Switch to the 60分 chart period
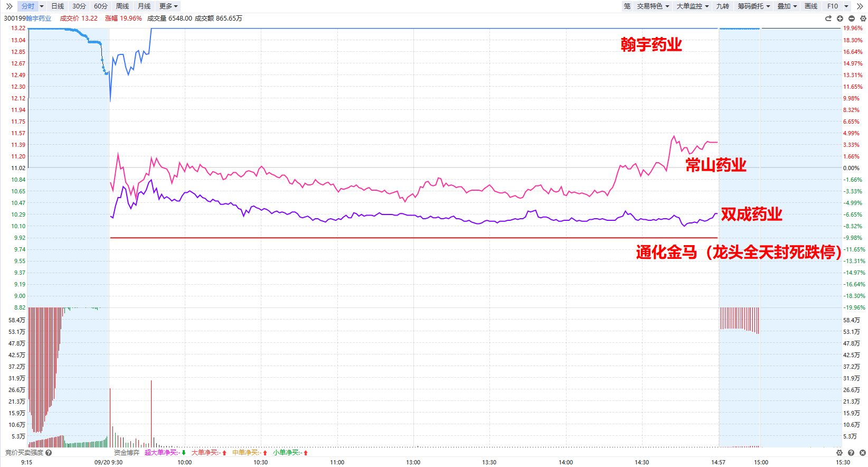The image size is (868, 467). [x=101, y=6]
